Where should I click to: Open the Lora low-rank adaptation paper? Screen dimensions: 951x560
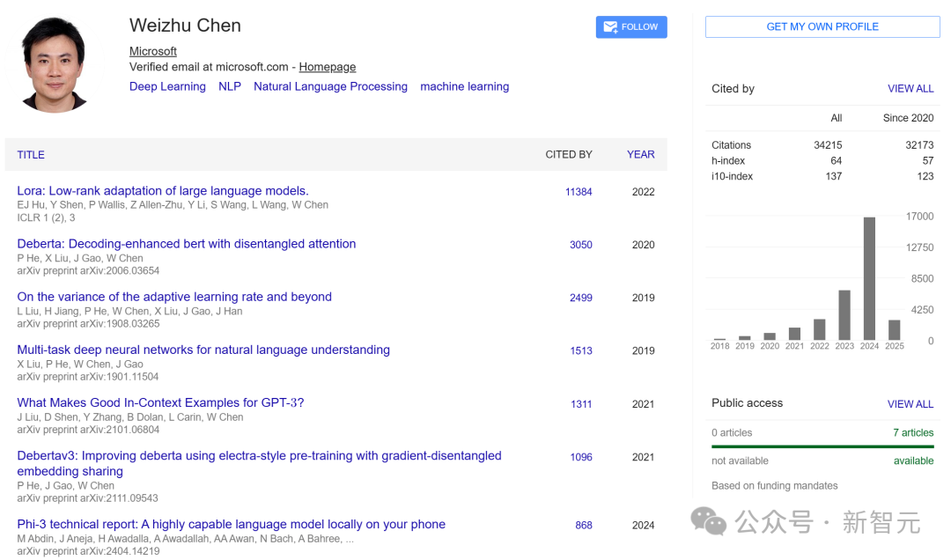[163, 191]
